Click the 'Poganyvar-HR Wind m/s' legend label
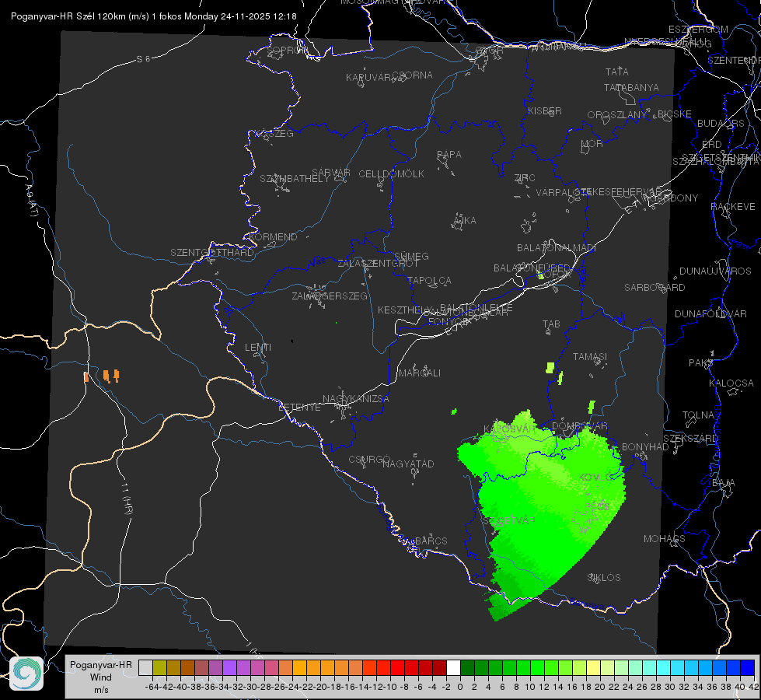This screenshot has width=761, height=700. [x=100, y=677]
